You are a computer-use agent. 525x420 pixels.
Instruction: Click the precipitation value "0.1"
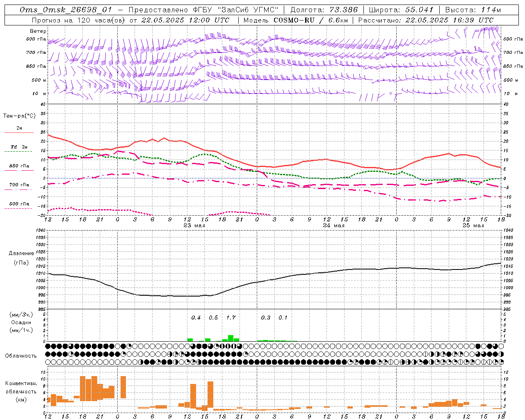[x=283, y=317]
